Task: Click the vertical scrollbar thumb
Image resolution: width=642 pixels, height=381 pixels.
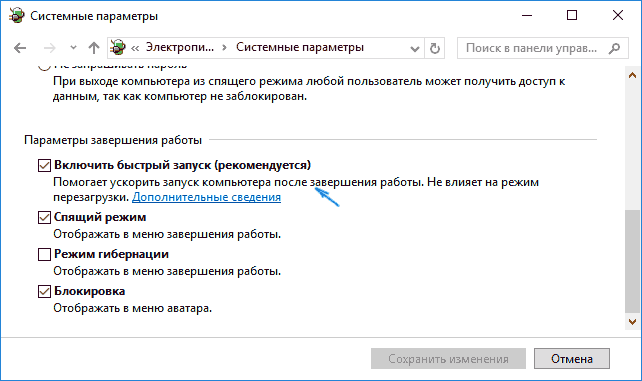Action: [632, 261]
